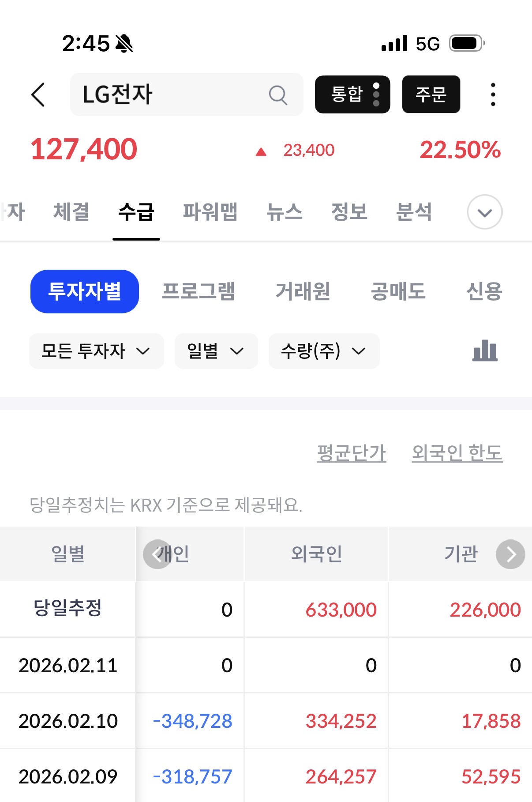Tap the search magnifier icon

278,95
